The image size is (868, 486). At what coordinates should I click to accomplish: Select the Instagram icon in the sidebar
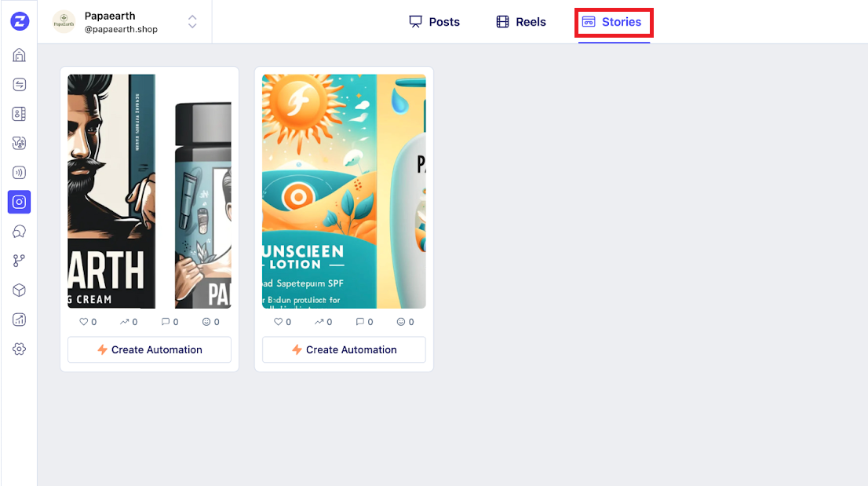tap(20, 202)
